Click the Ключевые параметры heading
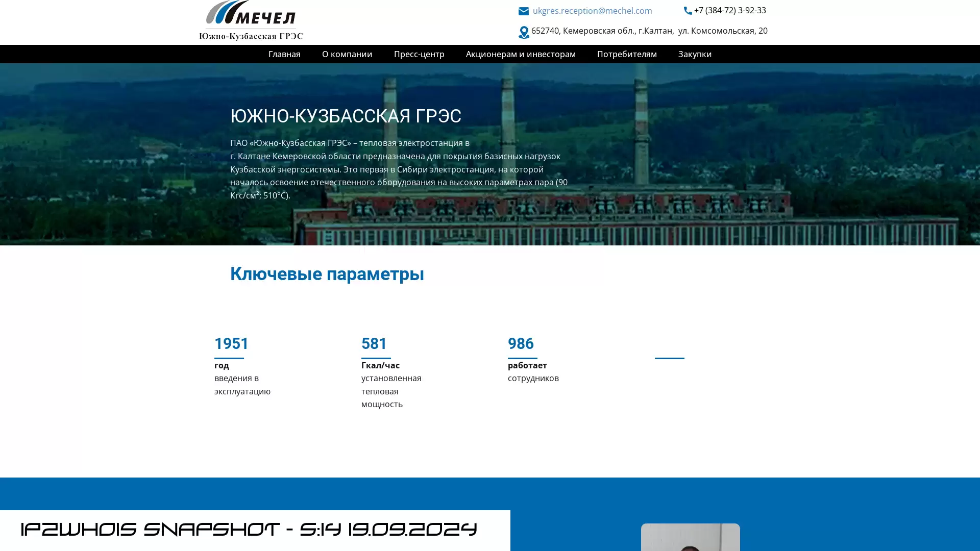Image resolution: width=980 pixels, height=551 pixels. 327,274
